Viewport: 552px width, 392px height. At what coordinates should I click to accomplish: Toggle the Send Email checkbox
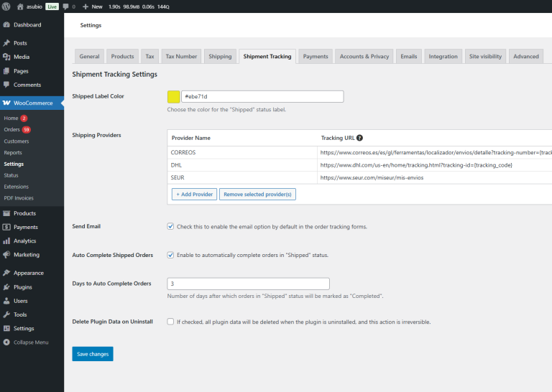pyautogui.click(x=170, y=226)
